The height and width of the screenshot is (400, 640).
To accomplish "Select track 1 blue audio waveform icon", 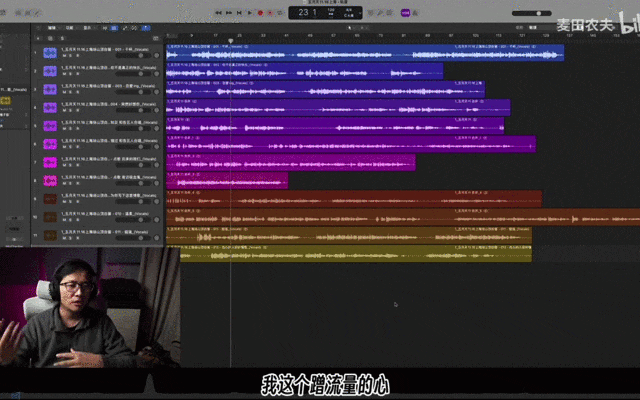I will click(x=50, y=53).
